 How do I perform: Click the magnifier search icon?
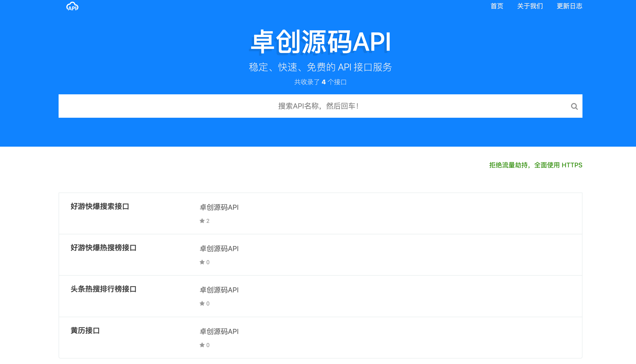[x=574, y=106]
